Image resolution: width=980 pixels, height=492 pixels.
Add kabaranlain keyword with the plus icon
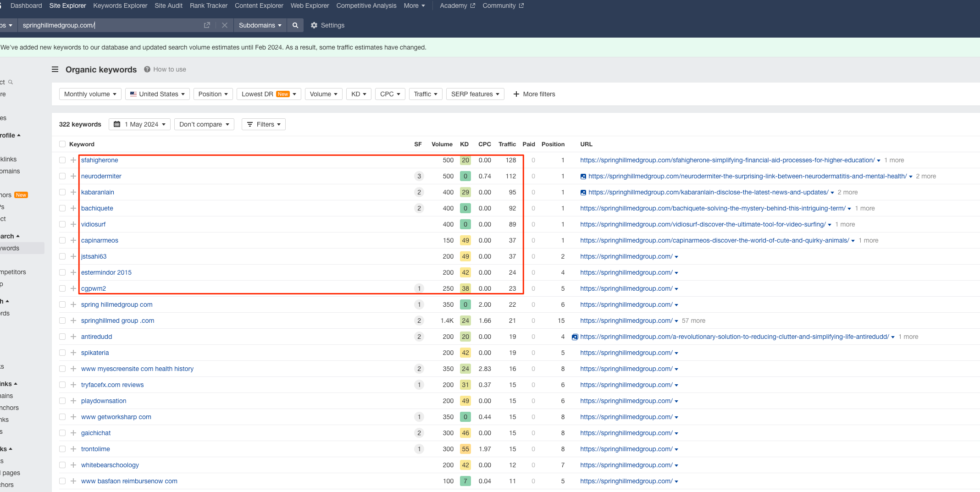tap(73, 192)
